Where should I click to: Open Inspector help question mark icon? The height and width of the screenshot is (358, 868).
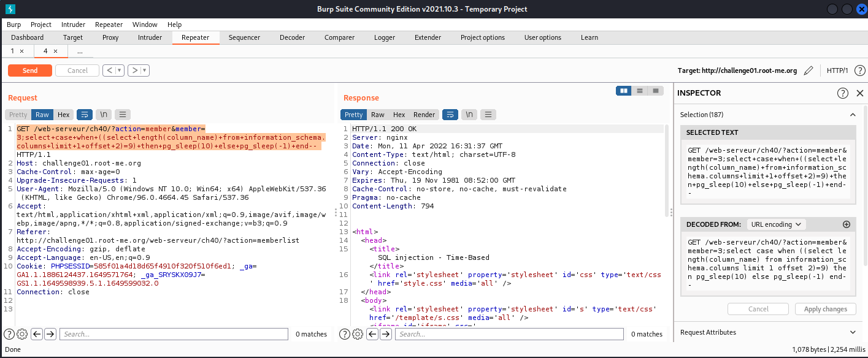[x=843, y=93]
